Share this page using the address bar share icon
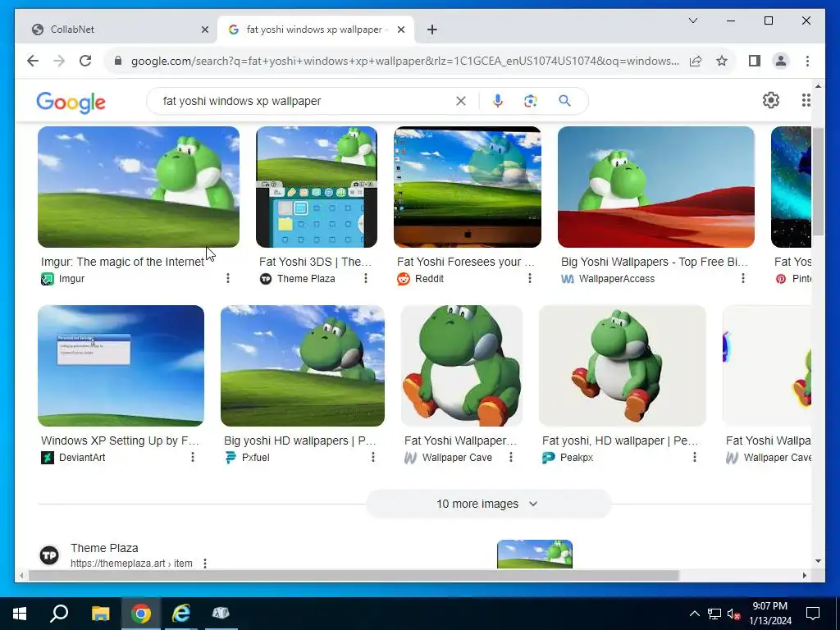Screen dimensions: 840x630 point(696,61)
